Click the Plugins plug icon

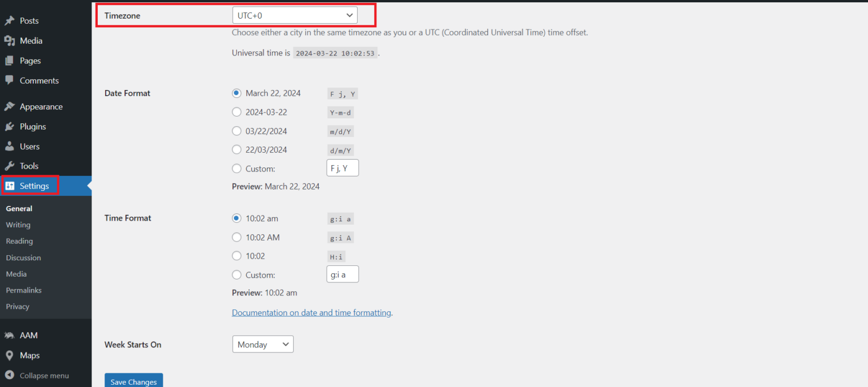10,126
